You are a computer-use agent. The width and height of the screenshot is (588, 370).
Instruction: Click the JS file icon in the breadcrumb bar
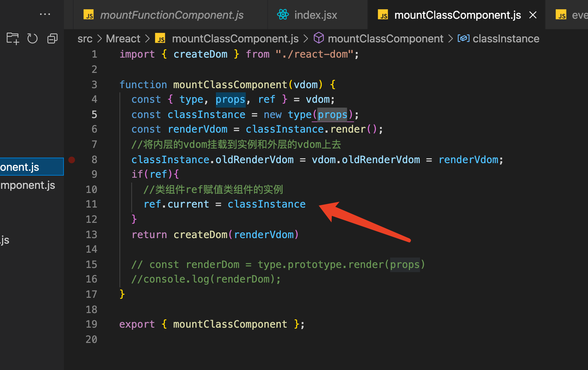tap(160, 38)
